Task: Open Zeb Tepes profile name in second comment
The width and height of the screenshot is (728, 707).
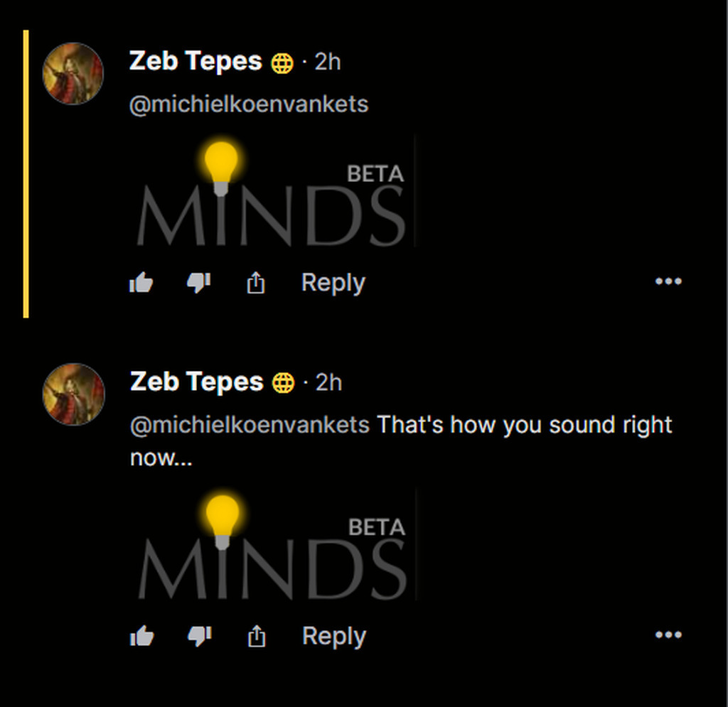Action: click(x=196, y=382)
